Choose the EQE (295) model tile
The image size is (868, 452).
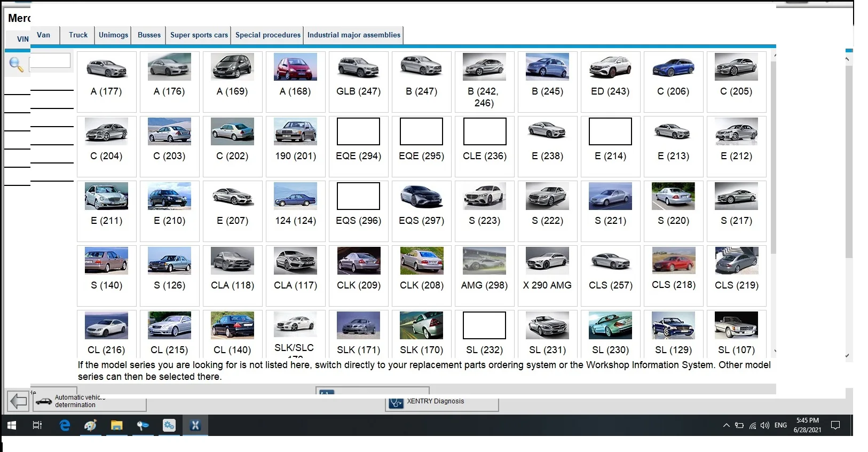click(x=422, y=146)
